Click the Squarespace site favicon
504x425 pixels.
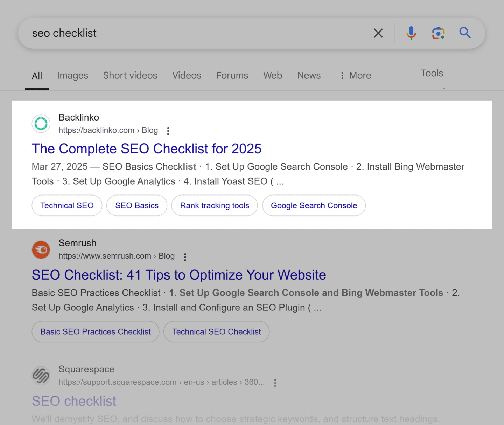pos(41,376)
